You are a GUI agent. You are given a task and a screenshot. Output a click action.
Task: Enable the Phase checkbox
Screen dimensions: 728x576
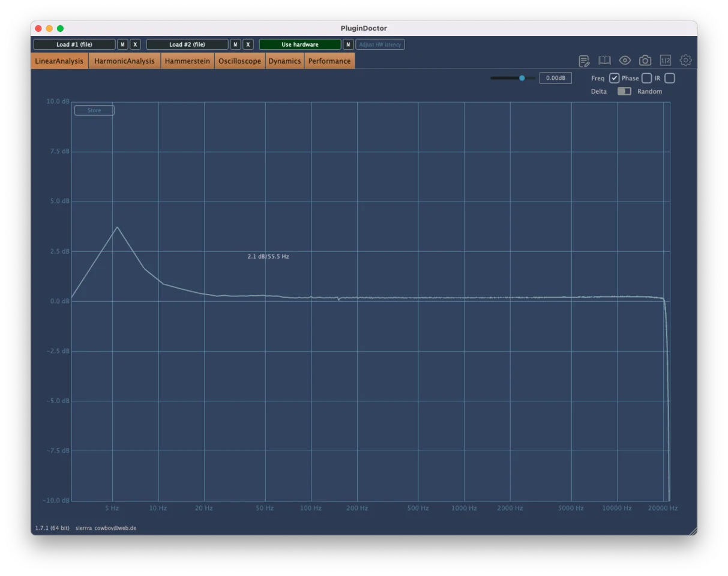point(646,78)
